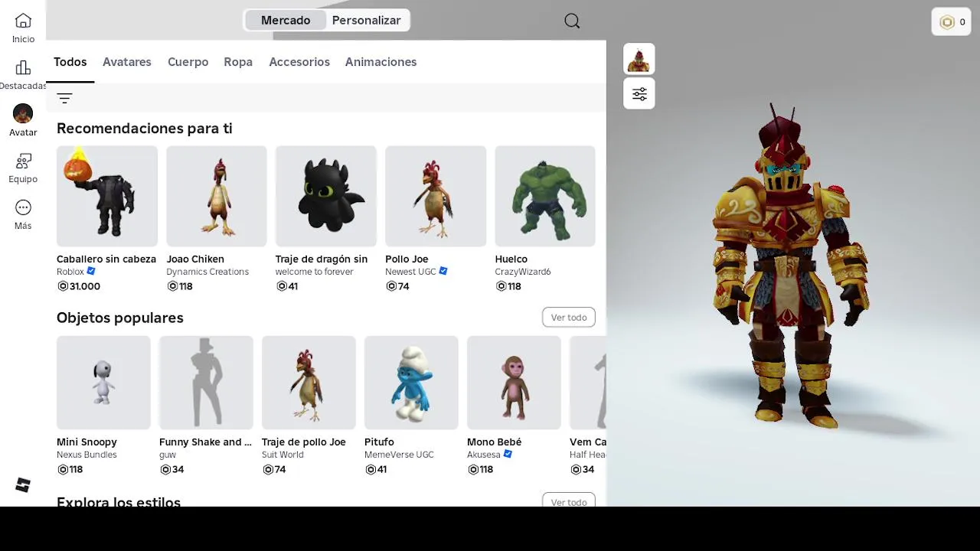980x551 pixels.
Task: Click the MemeVerse UGC creator name
Action: point(399,455)
